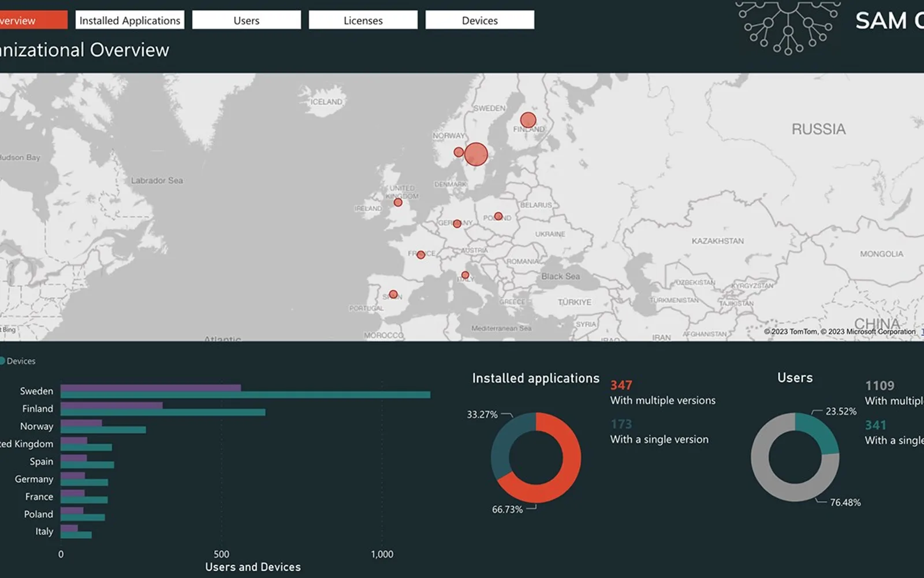Click the Devices legend marker
Image resolution: width=924 pixels, height=578 pixels.
pos(2,361)
